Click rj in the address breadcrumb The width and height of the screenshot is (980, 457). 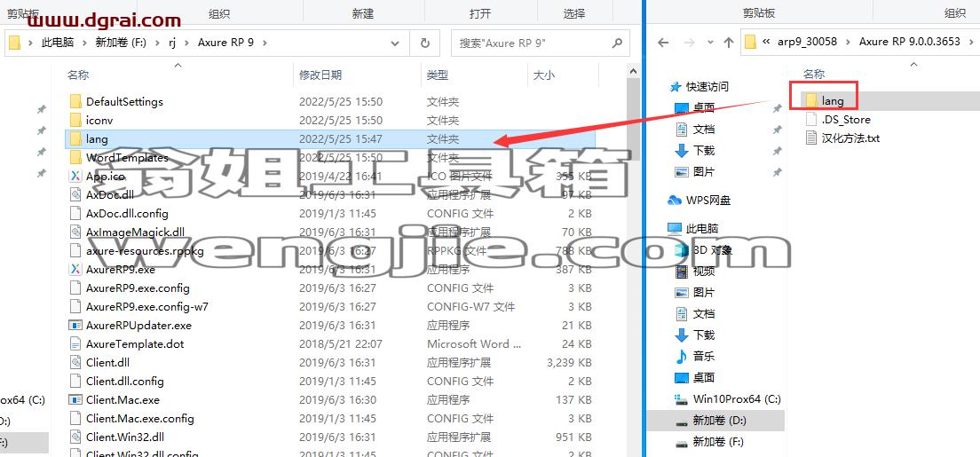pyautogui.click(x=172, y=43)
